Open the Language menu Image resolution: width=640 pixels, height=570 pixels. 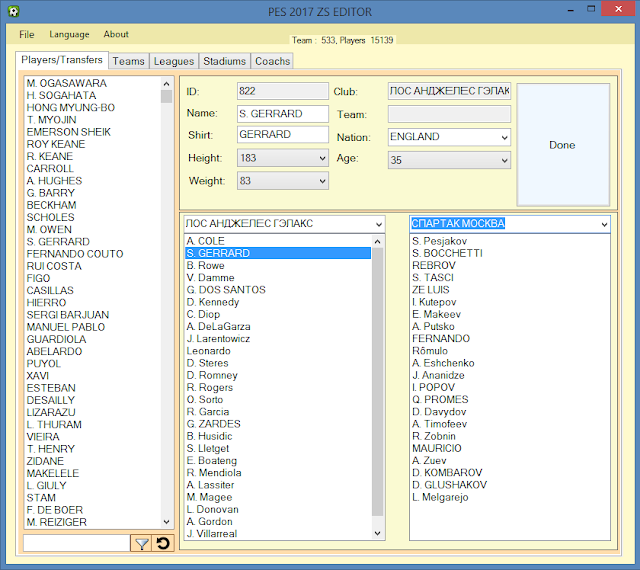(69, 35)
